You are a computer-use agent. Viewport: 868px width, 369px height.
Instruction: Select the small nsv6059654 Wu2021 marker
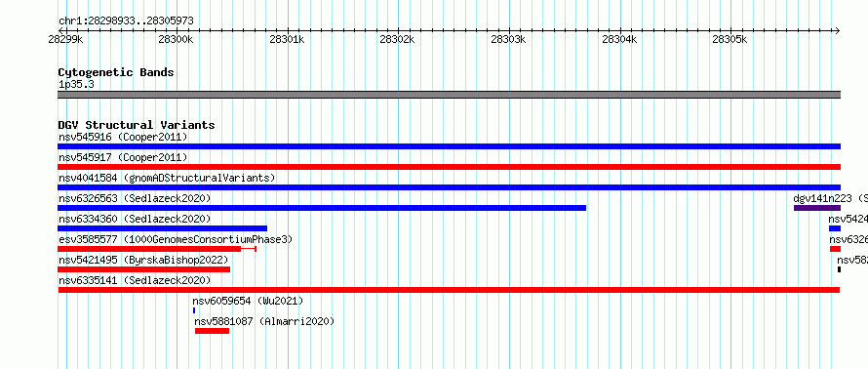coord(194,310)
